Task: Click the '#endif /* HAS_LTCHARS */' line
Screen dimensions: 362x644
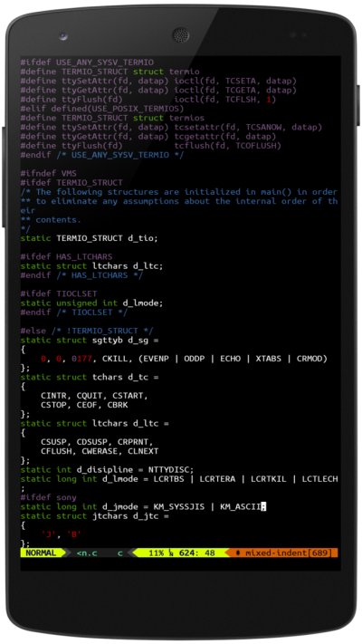Action: coord(81,275)
